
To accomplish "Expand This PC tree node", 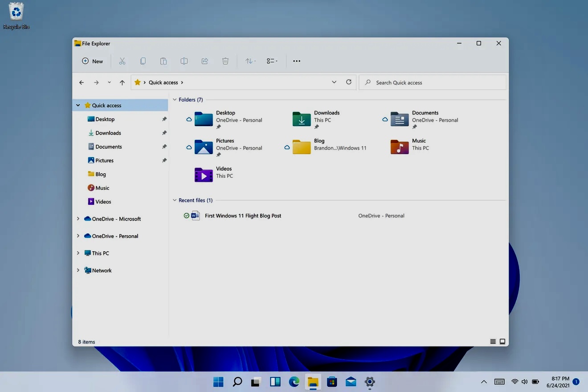I will pyautogui.click(x=78, y=253).
